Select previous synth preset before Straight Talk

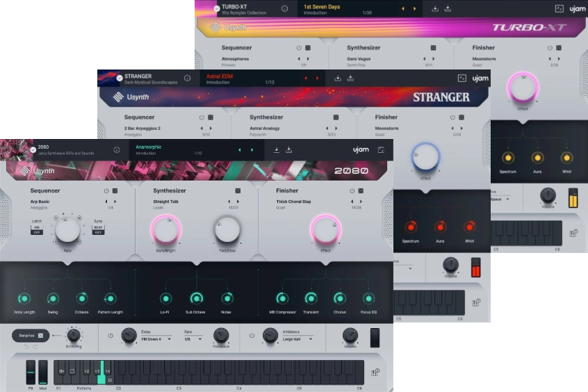(229, 202)
